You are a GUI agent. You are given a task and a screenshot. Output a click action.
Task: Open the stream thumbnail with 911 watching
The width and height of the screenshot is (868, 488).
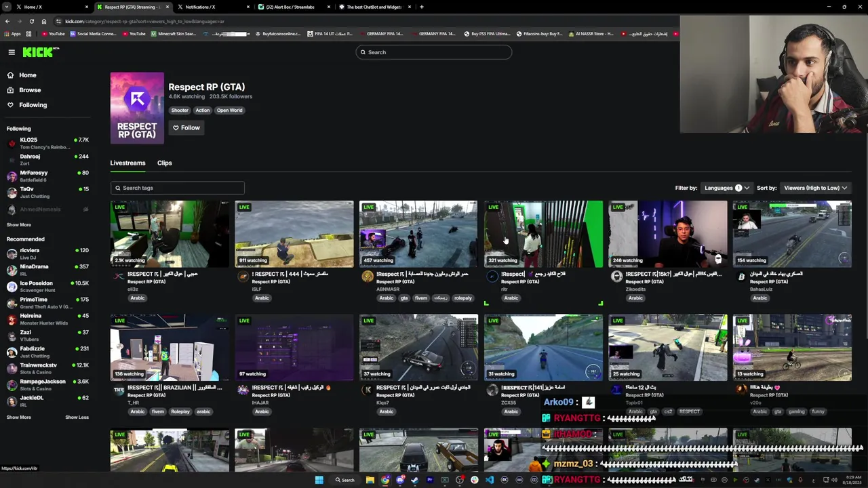(x=294, y=234)
